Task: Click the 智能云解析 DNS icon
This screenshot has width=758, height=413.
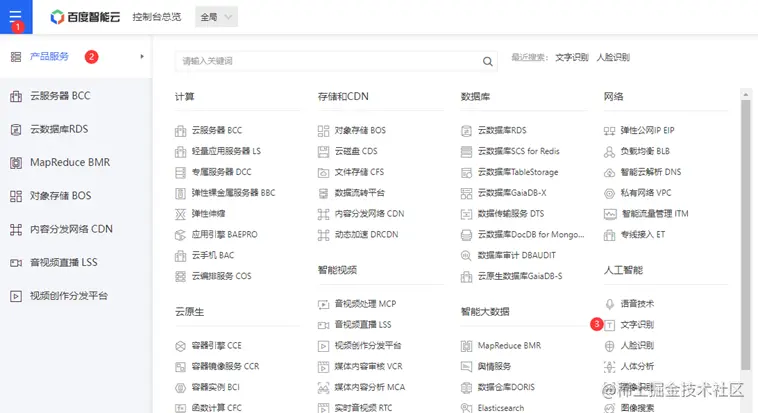Action: [610, 172]
